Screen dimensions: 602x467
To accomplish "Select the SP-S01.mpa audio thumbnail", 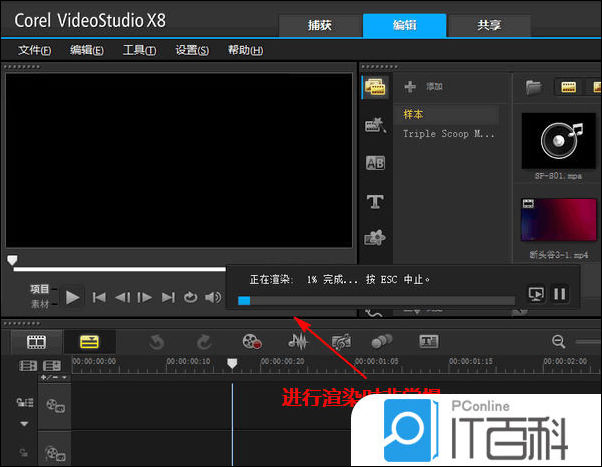I will coord(559,141).
